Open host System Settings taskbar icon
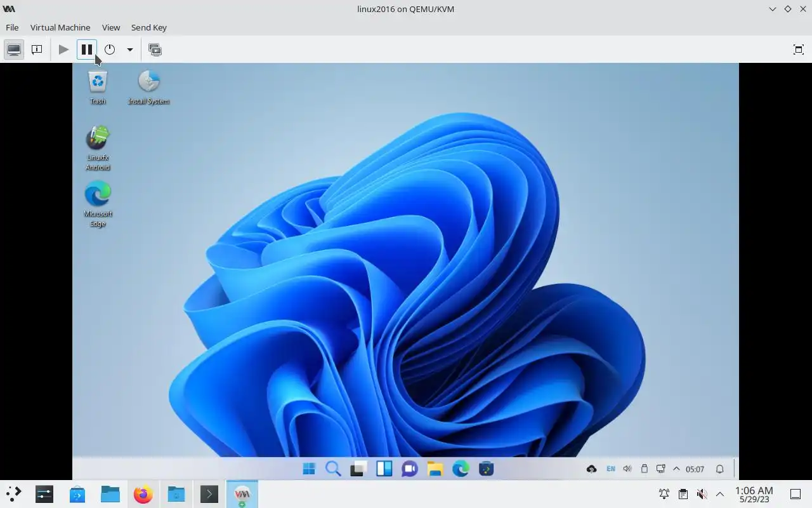This screenshot has height=508, width=812. click(44, 494)
